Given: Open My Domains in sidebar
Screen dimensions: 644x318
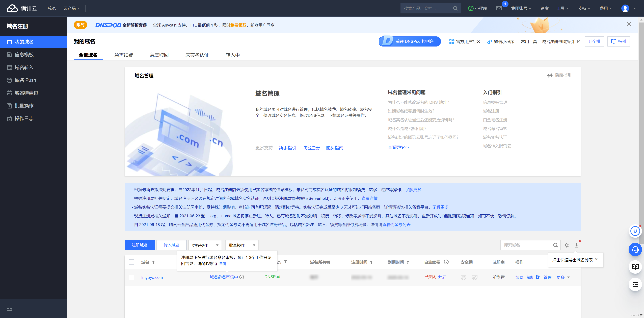Looking at the screenshot, I should [34, 42].
